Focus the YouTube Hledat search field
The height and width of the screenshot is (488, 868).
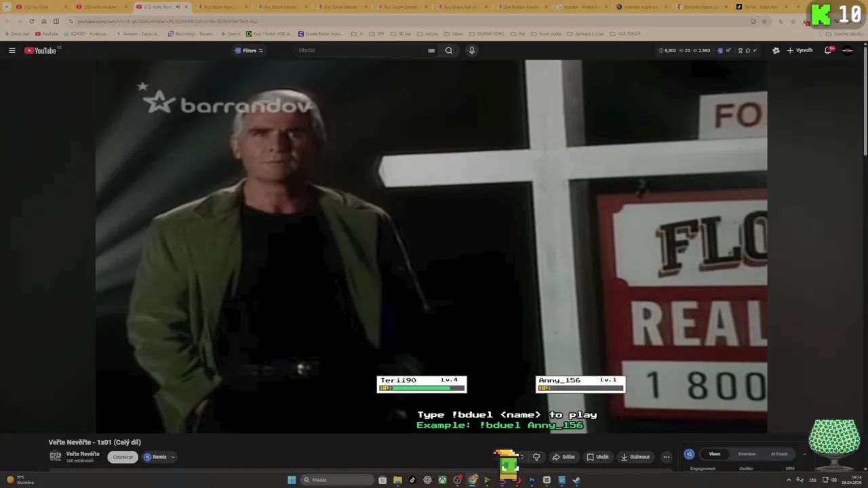[361, 50]
